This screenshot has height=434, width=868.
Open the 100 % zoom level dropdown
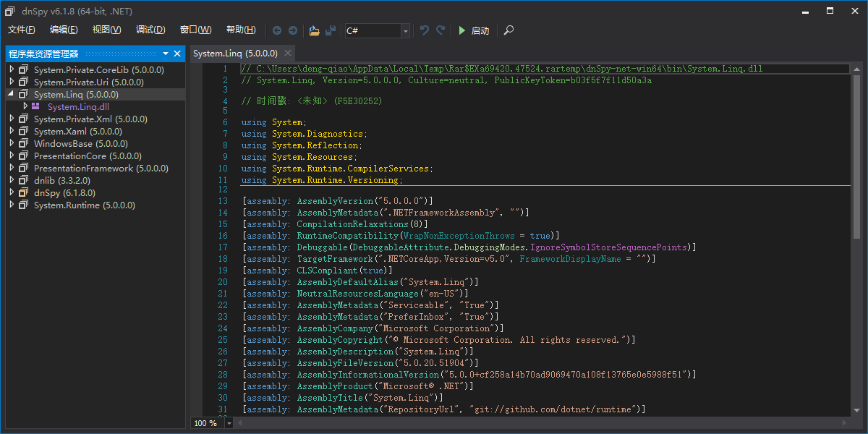(229, 423)
